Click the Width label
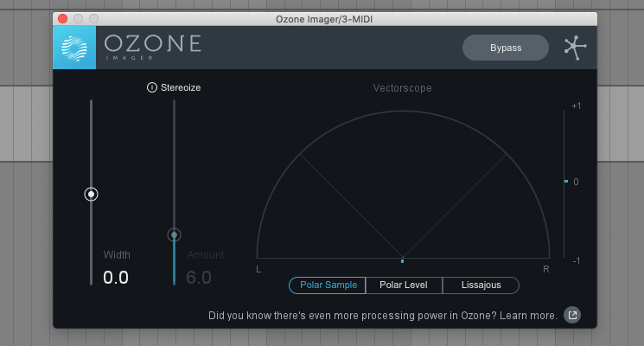644x346 pixels. coord(117,255)
